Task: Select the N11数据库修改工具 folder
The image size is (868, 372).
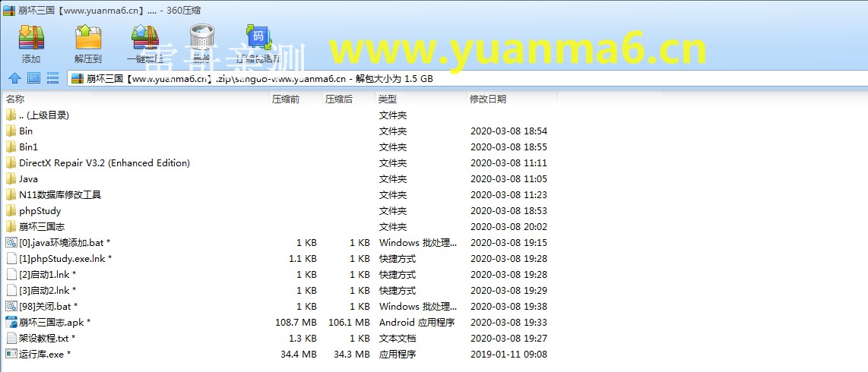Action: (x=60, y=195)
